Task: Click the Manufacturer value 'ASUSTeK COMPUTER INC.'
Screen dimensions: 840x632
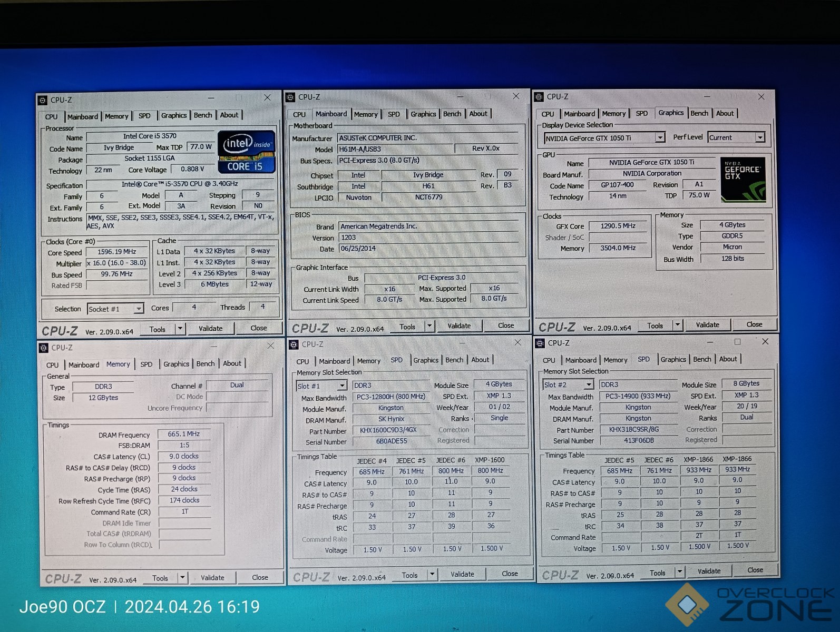Action: (x=428, y=138)
